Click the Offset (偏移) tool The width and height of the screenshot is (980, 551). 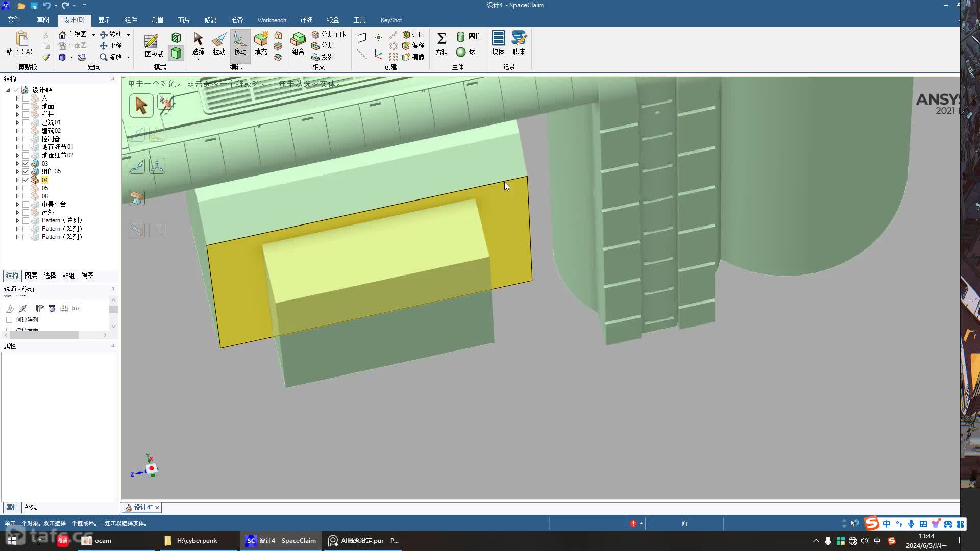(413, 45)
